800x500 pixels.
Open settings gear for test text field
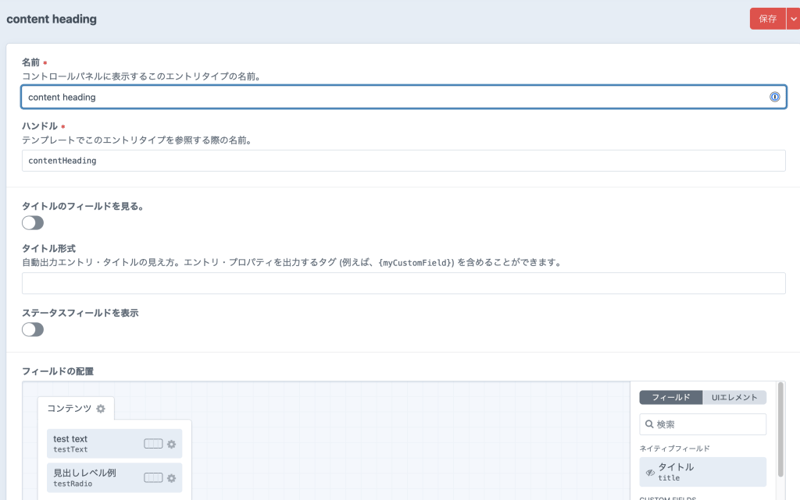[x=172, y=444]
